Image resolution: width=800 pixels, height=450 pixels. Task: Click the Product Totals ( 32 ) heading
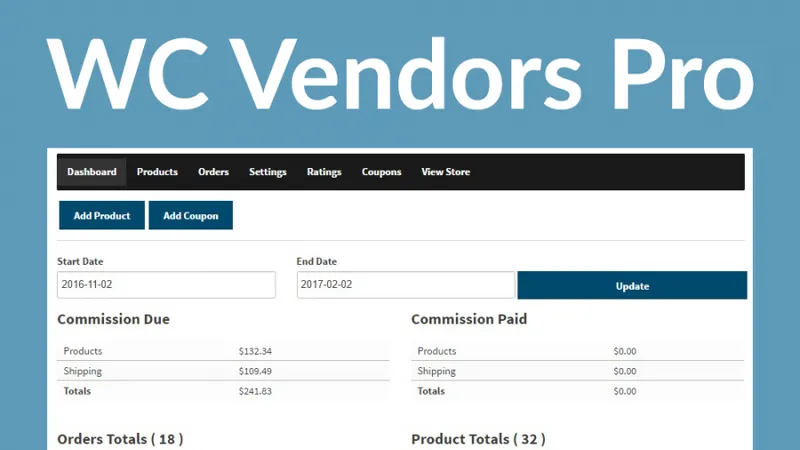pos(478,439)
